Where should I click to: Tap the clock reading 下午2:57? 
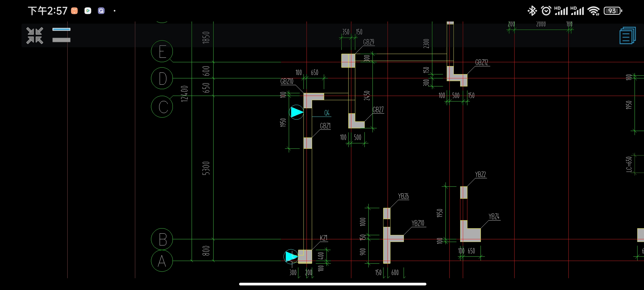coord(48,11)
